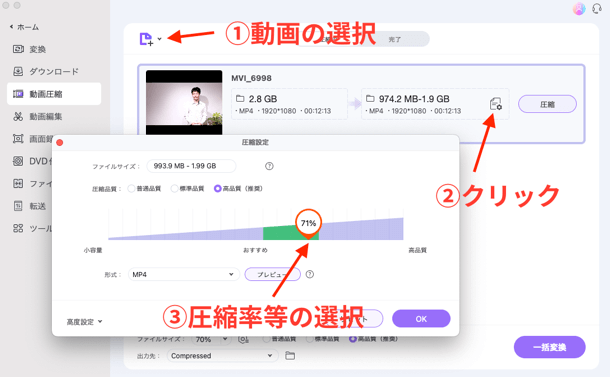610x377 pixels.
Task: Click the source folder icon by 2.8 GB
Action: click(x=240, y=98)
